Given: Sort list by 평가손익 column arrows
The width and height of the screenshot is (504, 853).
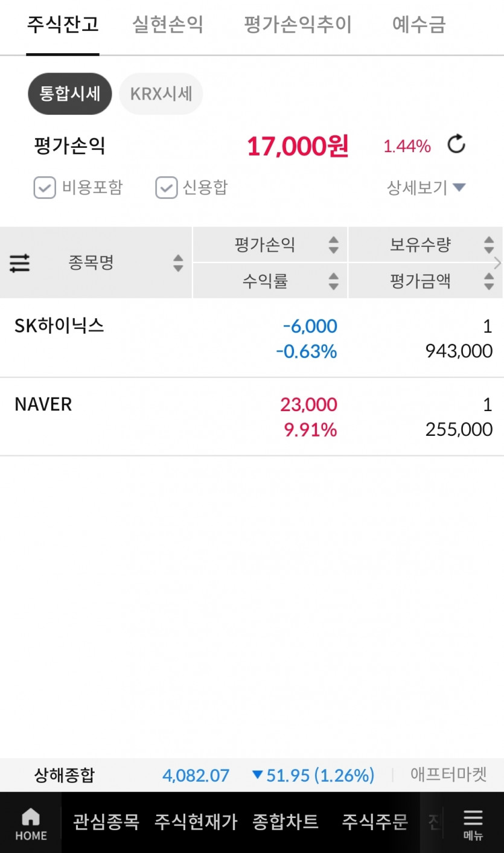Looking at the screenshot, I should [333, 244].
